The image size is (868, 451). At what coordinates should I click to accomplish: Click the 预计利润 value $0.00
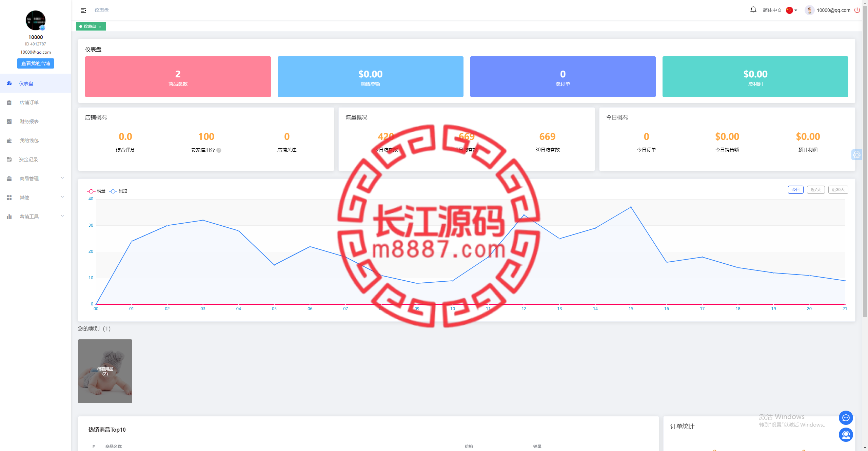[x=808, y=136]
